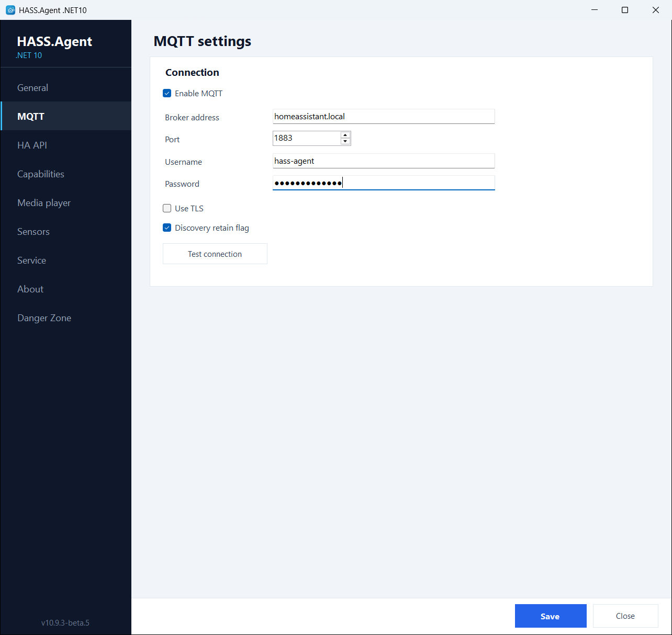The height and width of the screenshot is (635, 672).
Task: Increase the Port value with up arrow
Action: click(345, 135)
